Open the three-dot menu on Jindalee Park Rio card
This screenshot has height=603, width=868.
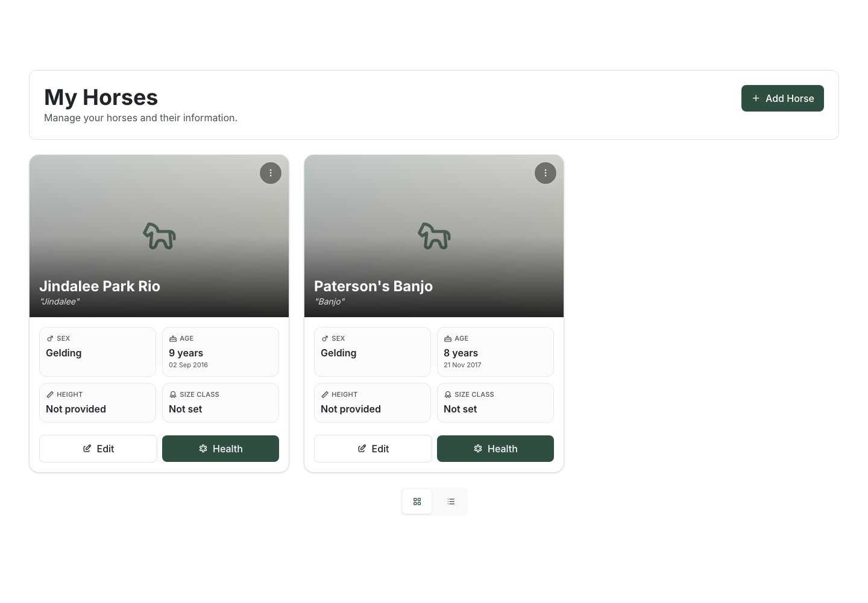click(271, 173)
